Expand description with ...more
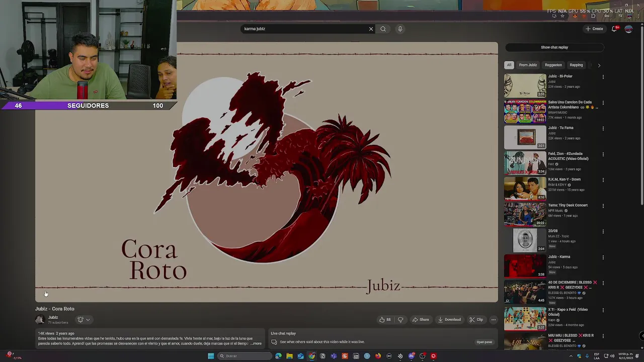Viewport: 644px width, 362px height. tap(256, 343)
